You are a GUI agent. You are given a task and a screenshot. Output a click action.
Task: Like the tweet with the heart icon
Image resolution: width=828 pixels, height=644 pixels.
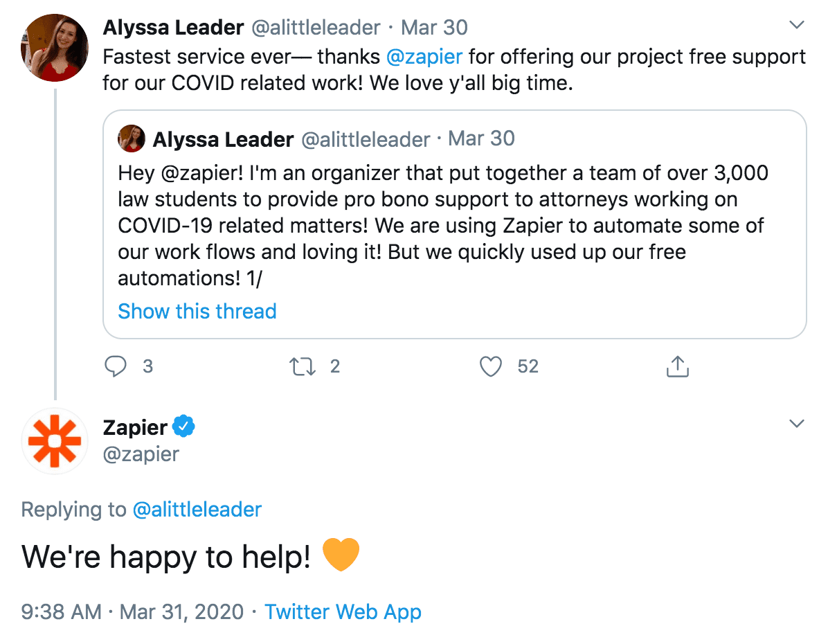(x=491, y=366)
